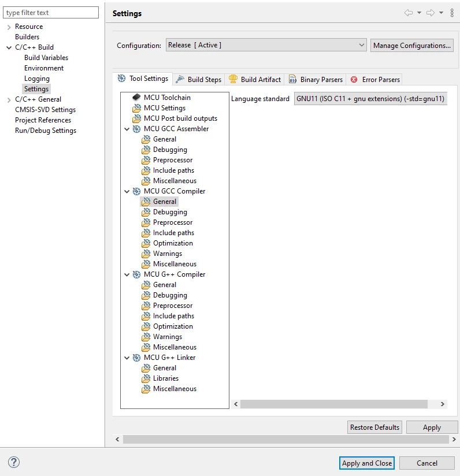Collapse the MCU G++ Compiler node
Viewport: 460px width, 476px height.
127,274
